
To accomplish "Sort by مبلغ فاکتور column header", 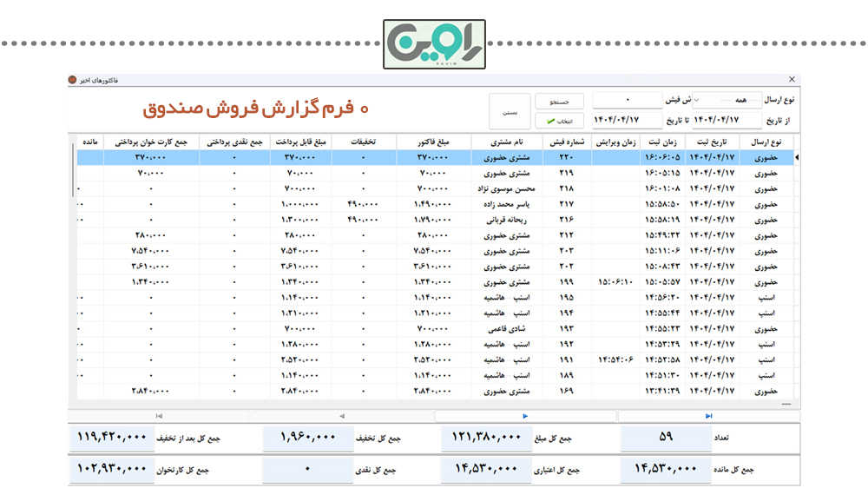I will (x=434, y=142).
